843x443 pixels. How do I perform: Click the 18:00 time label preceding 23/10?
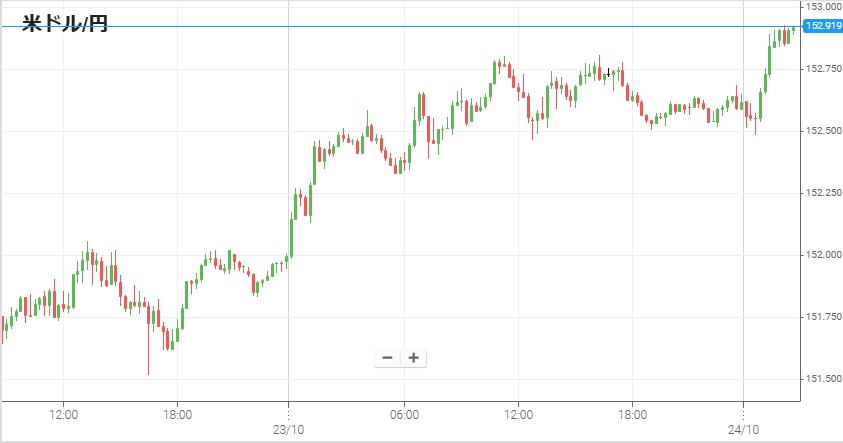click(177, 413)
